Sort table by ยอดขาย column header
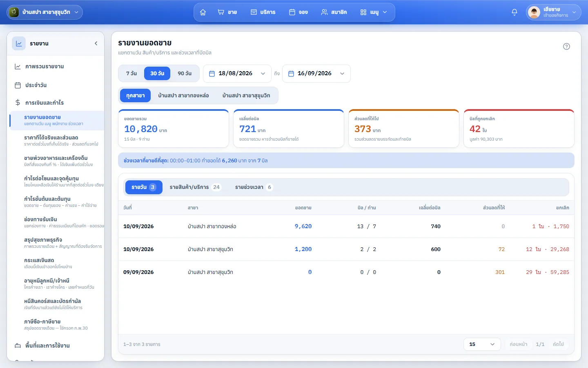 [x=303, y=208]
